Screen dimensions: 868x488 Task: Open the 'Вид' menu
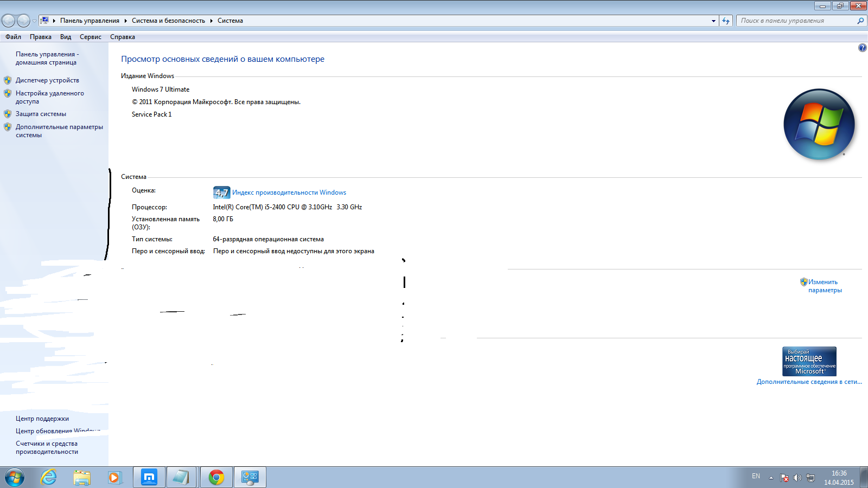coord(66,37)
